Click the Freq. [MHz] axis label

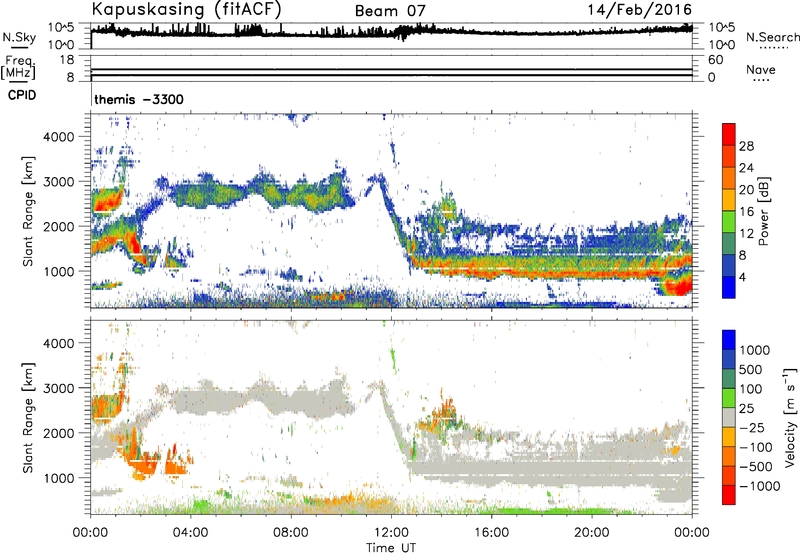(x=18, y=67)
